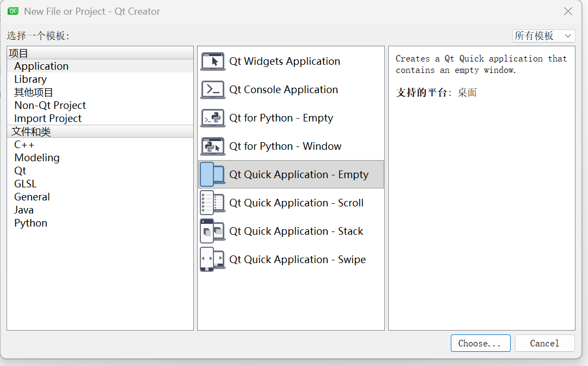
Task: Select the Java category
Action: (x=100, y=210)
